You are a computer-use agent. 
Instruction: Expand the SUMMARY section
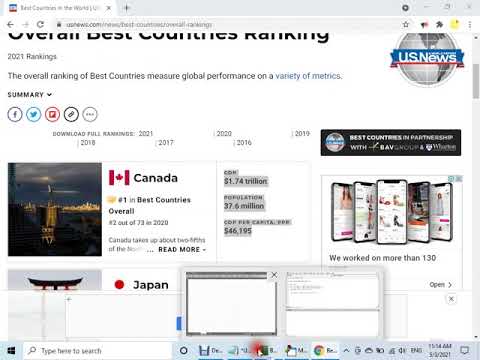point(30,95)
